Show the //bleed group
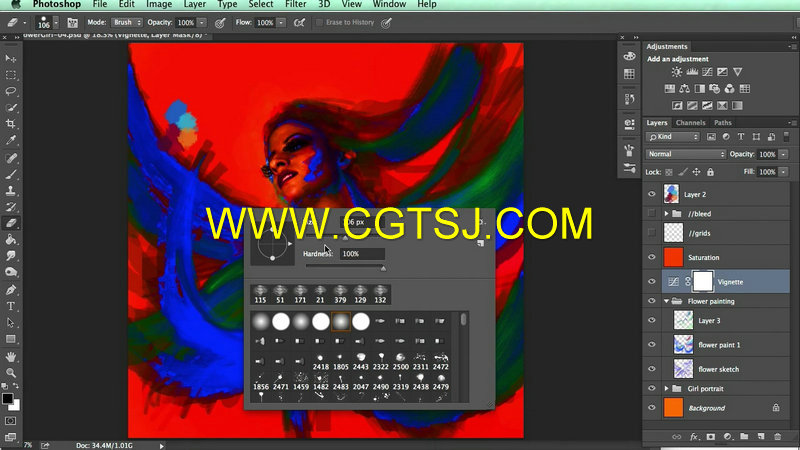This screenshot has width=800, height=450. [x=652, y=214]
